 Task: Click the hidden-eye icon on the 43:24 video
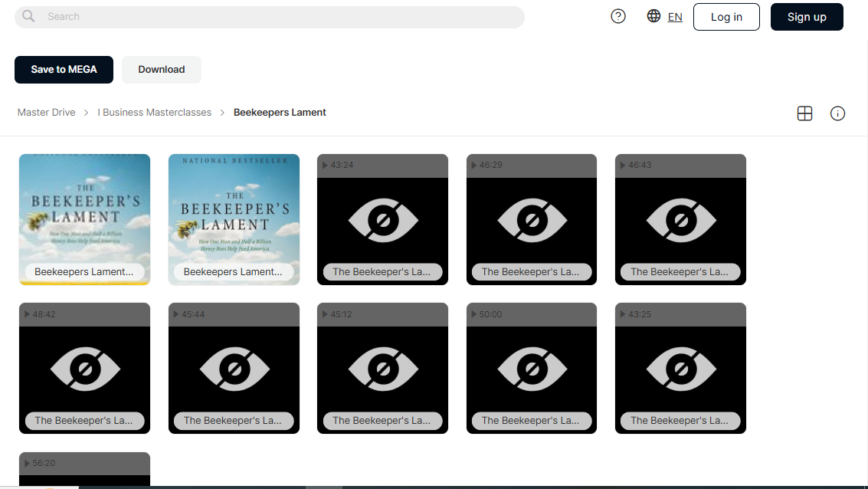(383, 221)
